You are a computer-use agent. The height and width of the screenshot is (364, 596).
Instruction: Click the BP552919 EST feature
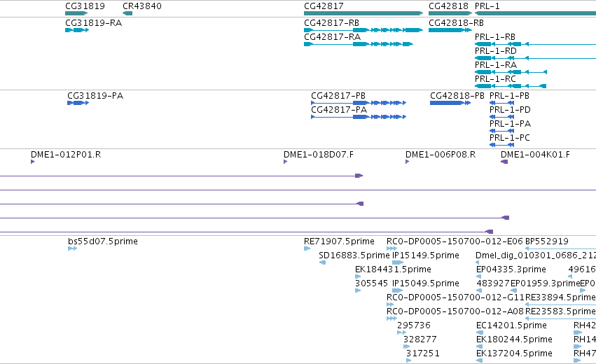point(561,248)
